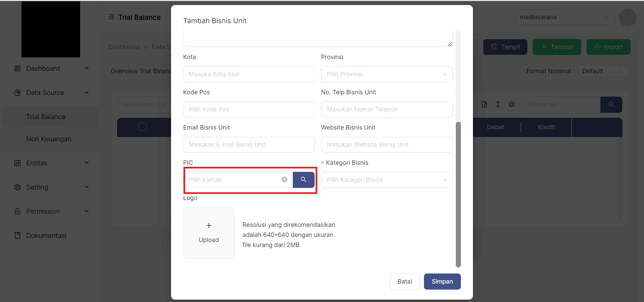
Task: Click the export file icon beside Pencarian
Action: 484,104
